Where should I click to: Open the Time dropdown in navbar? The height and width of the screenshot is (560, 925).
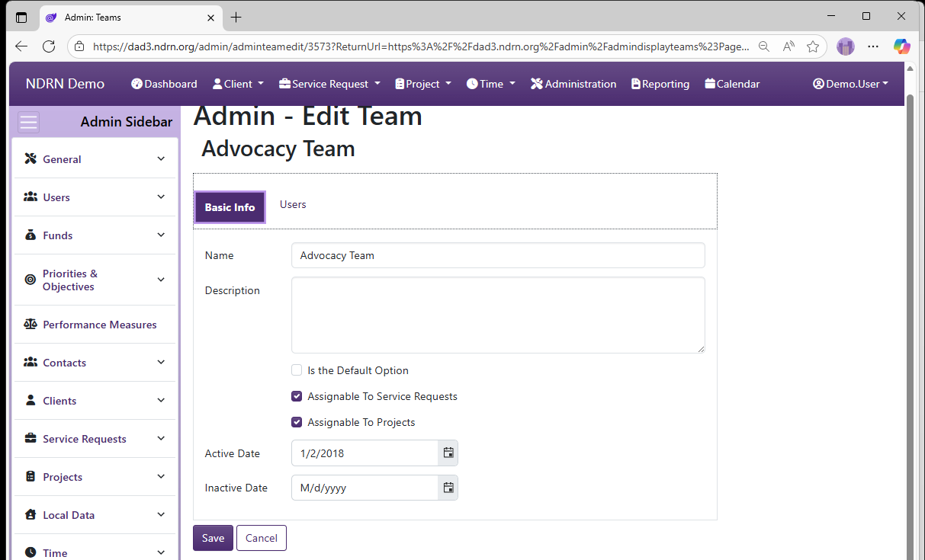tap(491, 84)
